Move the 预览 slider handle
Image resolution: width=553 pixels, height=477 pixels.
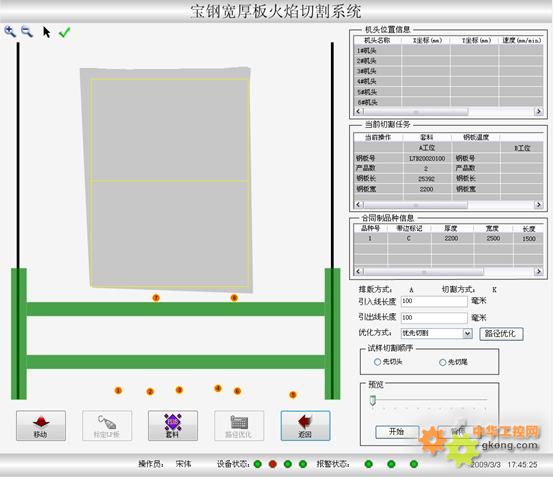point(373,400)
